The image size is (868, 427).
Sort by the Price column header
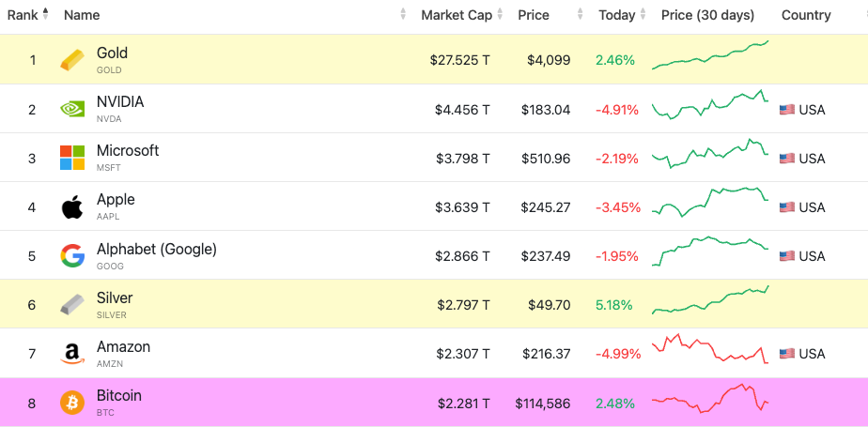pos(534,15)
